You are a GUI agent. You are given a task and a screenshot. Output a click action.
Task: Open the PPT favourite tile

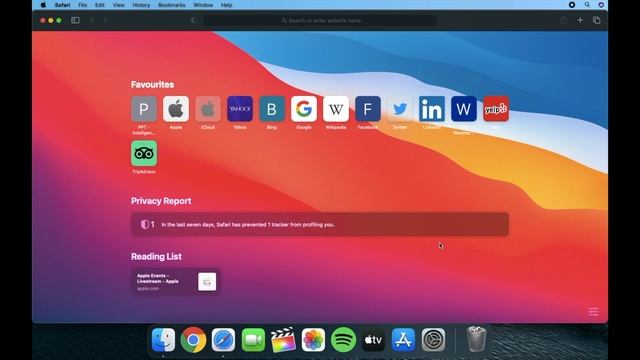(144, 109)
